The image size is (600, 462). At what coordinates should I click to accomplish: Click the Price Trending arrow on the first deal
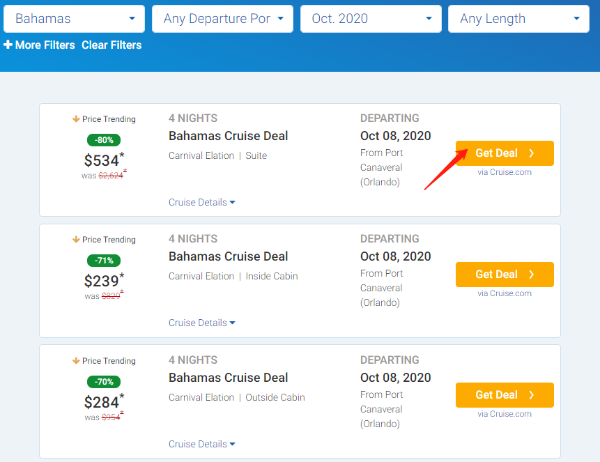point(76,119)
